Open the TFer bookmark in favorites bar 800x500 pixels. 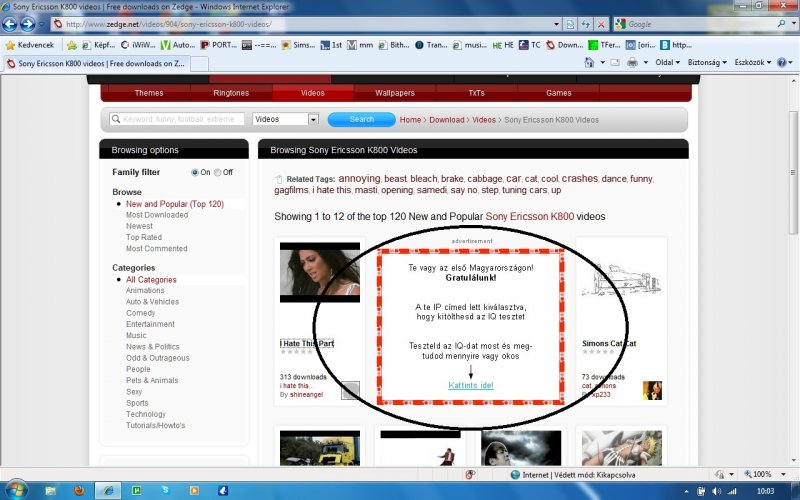click(x=605, y=45)
